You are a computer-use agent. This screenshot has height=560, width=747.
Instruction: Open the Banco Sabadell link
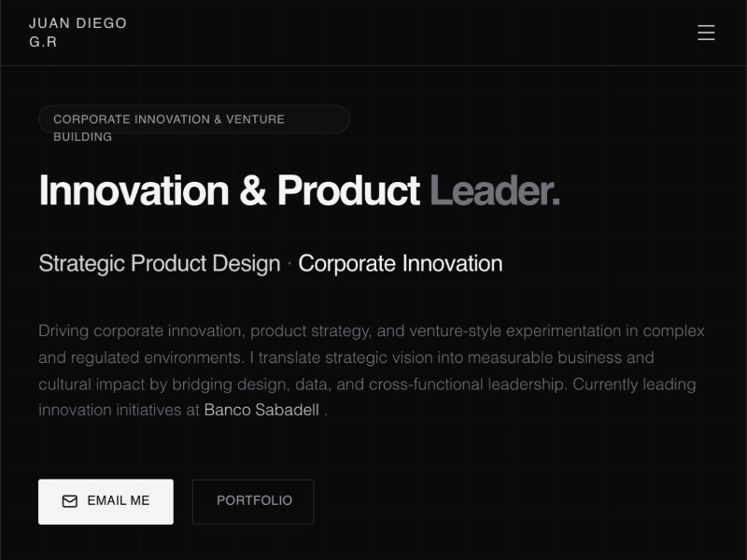click(x=261, y=410)
